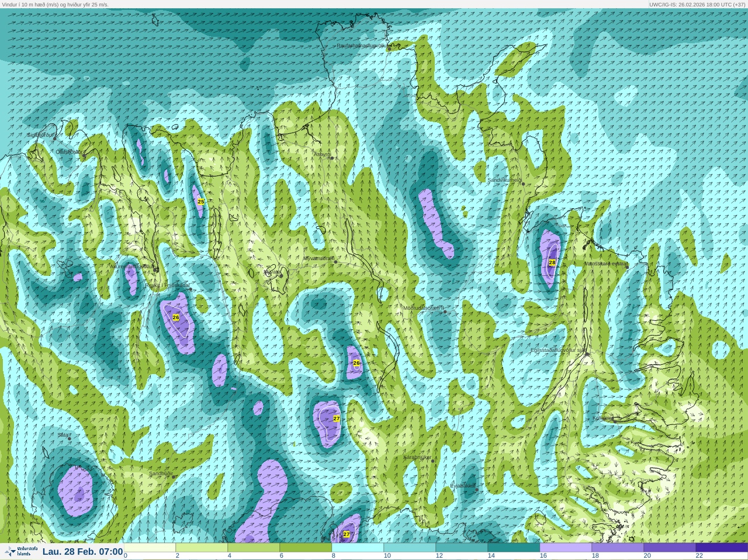Select the 6–8 m/s legend swatch

(306, 548)
